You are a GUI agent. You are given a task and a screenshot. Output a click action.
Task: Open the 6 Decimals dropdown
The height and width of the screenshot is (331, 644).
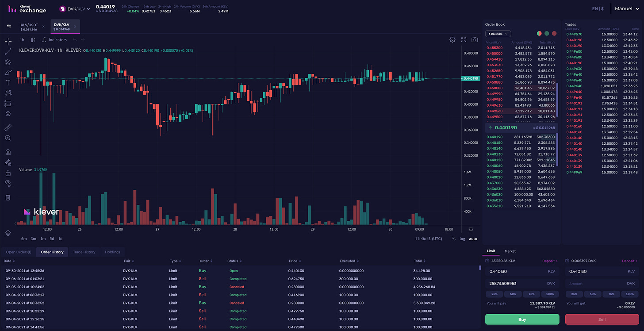pos(498,34)
